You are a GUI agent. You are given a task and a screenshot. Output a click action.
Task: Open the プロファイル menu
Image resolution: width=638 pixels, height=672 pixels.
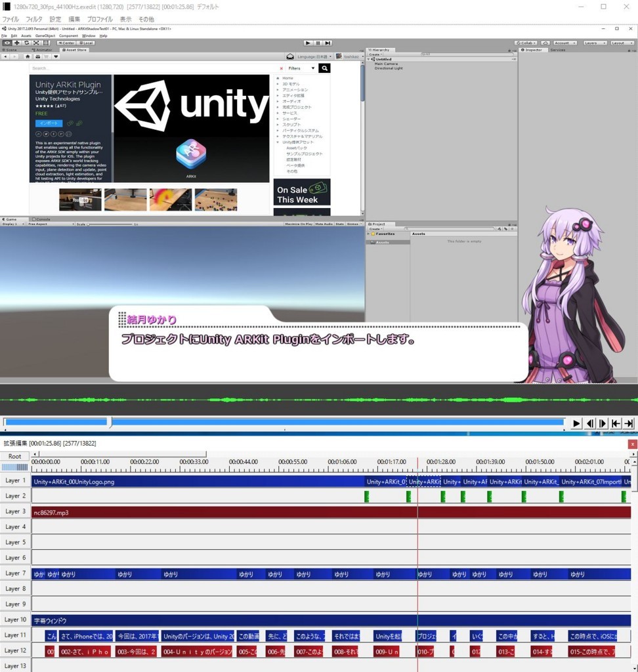(x=100, y=19)
